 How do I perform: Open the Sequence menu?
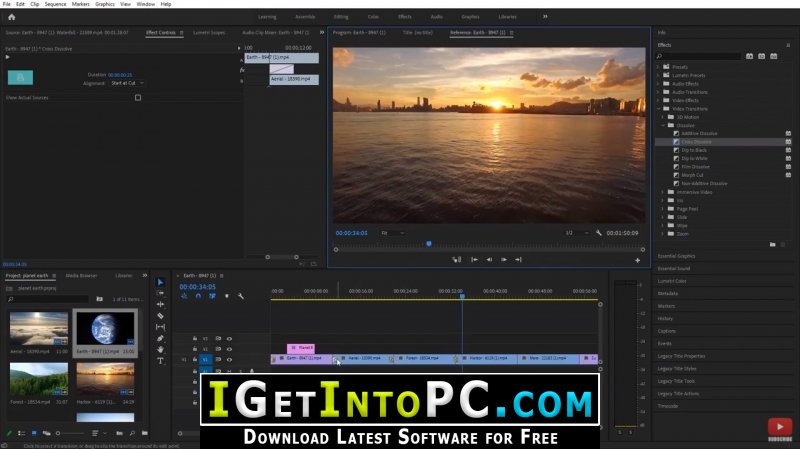click(55, 4)
